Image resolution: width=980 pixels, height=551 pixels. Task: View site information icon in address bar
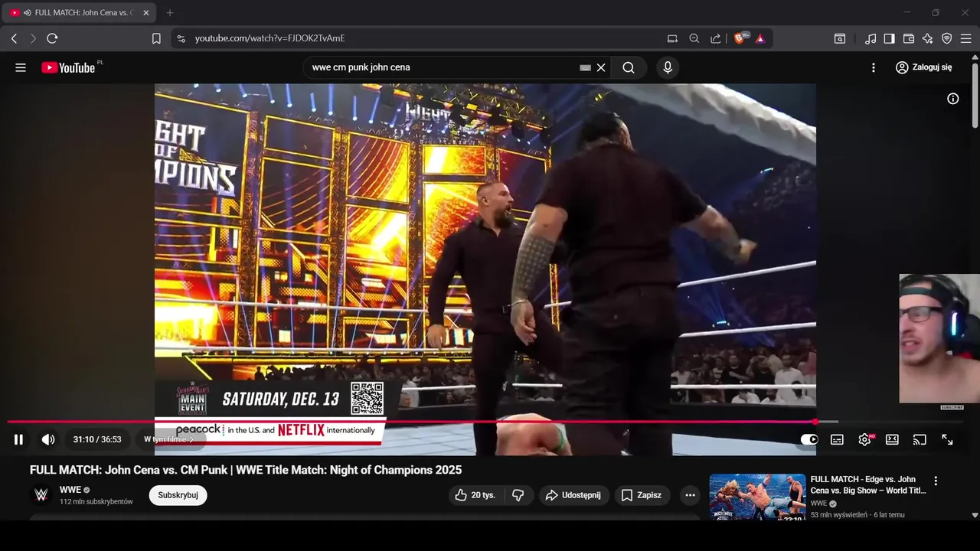click(x=181, y=38)
